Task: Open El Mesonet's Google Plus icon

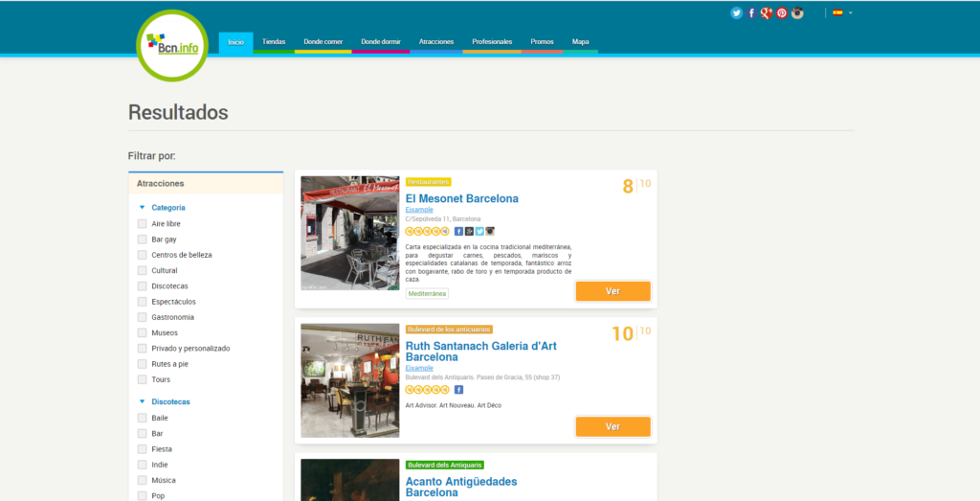Action: tap(469, 232)
